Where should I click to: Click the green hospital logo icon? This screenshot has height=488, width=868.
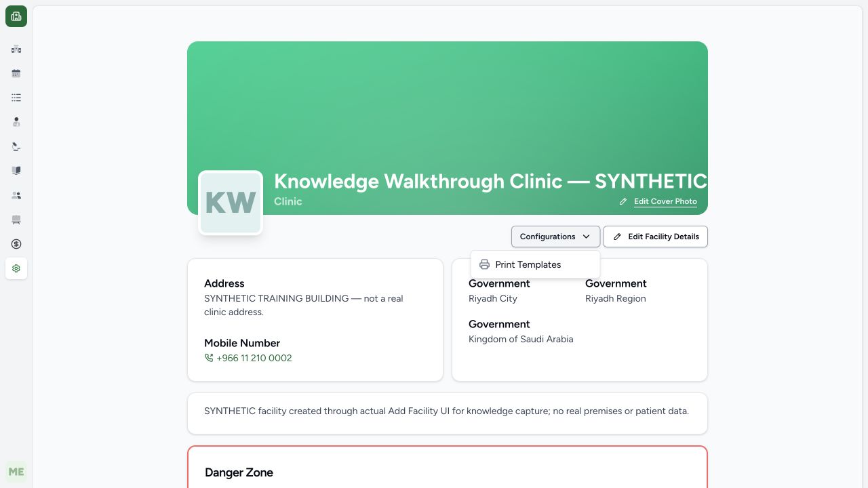click(16, 16)
